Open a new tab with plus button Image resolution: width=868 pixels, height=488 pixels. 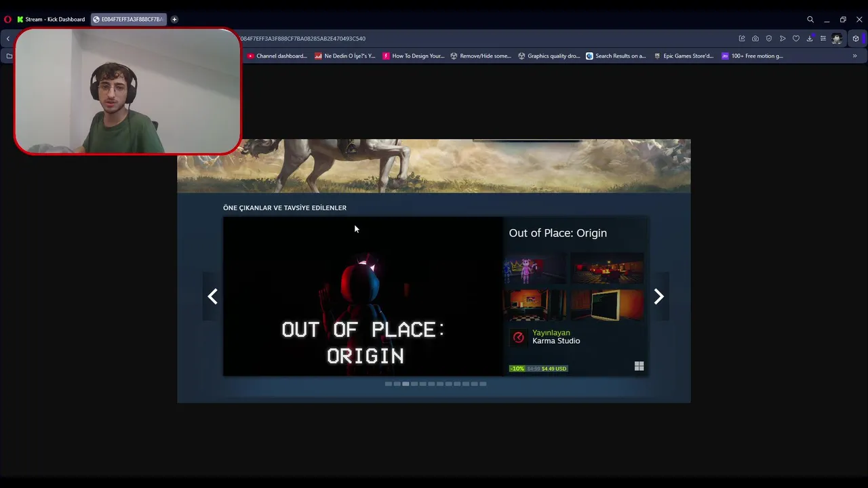pos(174,19)
